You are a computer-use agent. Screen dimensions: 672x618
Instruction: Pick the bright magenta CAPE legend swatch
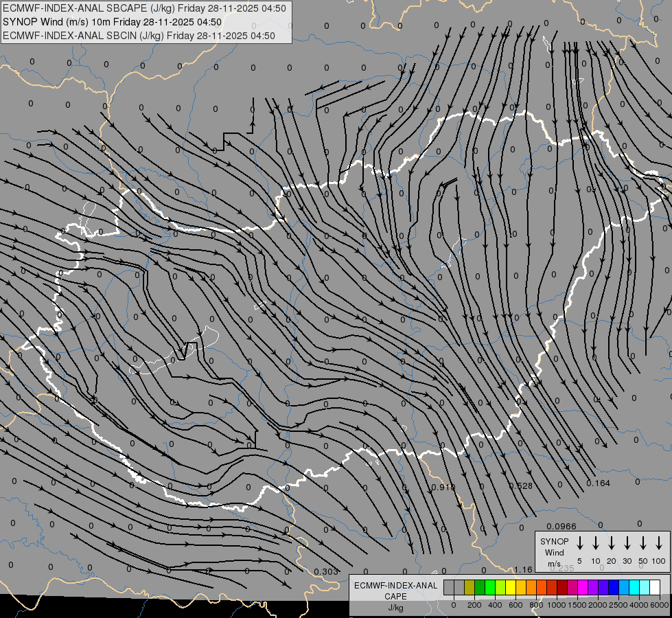pos(583,587)
